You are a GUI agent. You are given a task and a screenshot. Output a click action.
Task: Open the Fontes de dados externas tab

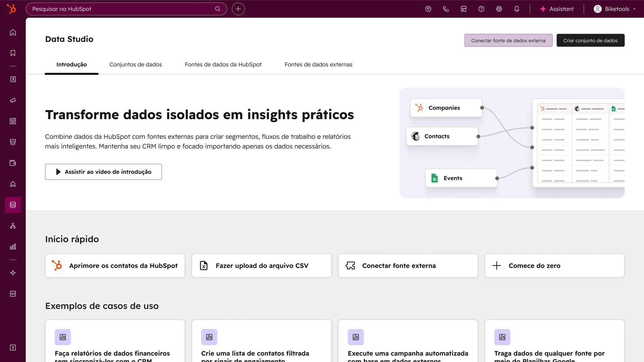pyautogui.click(x=318, y=64)
